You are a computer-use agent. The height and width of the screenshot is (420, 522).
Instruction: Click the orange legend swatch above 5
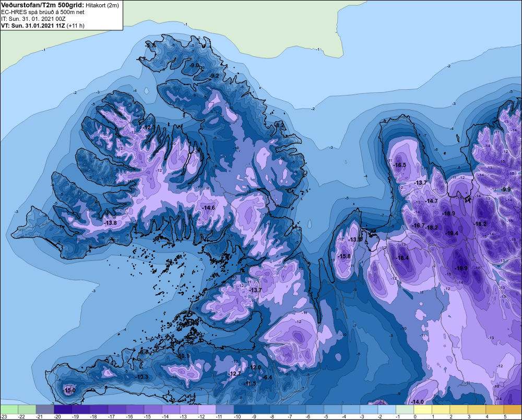coord(513,409)
